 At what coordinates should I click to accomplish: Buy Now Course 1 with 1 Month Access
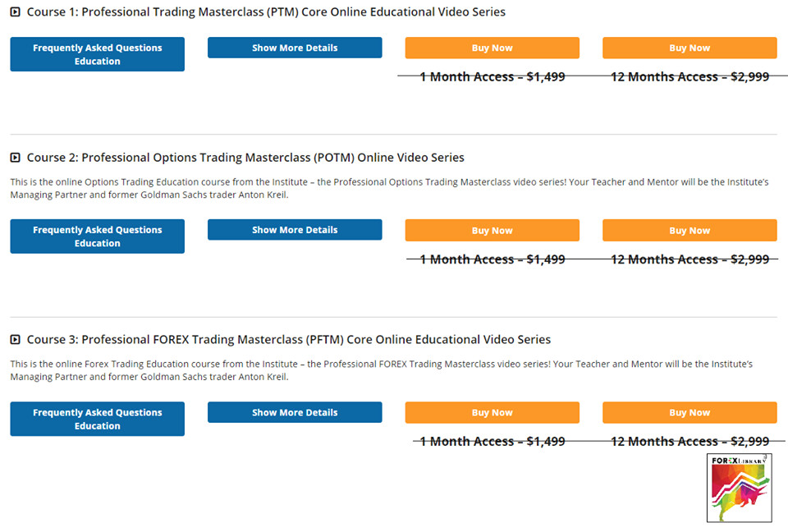click(x=492, y=48)
